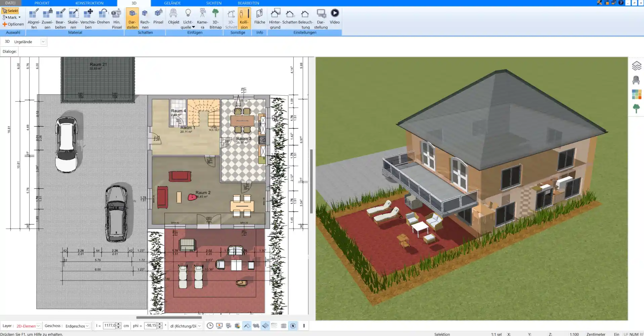The height and width of the screenshot is (336, 644).
Task: Open the materials catalog in the right sidebar
Action: [636, 95]
